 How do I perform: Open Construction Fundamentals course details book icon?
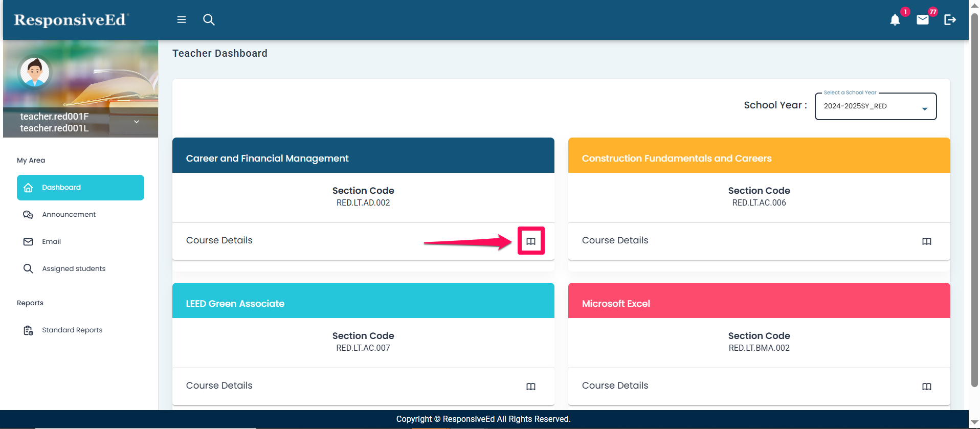(x=926, y=241)
